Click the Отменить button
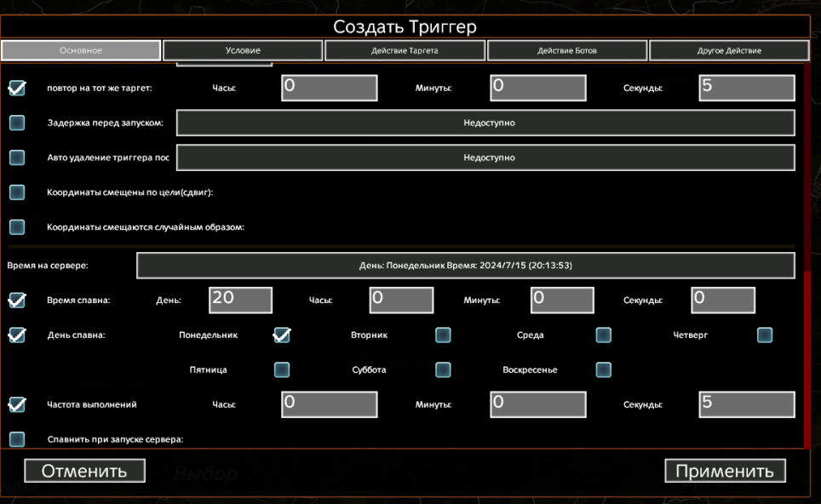821x504 pixels. coord(84,471)
